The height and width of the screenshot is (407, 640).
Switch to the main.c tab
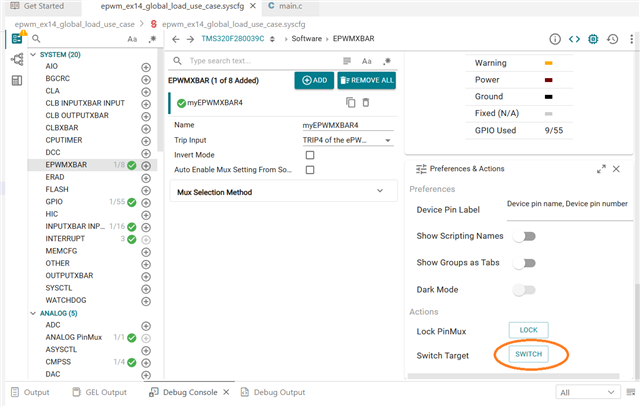[285, 6]
